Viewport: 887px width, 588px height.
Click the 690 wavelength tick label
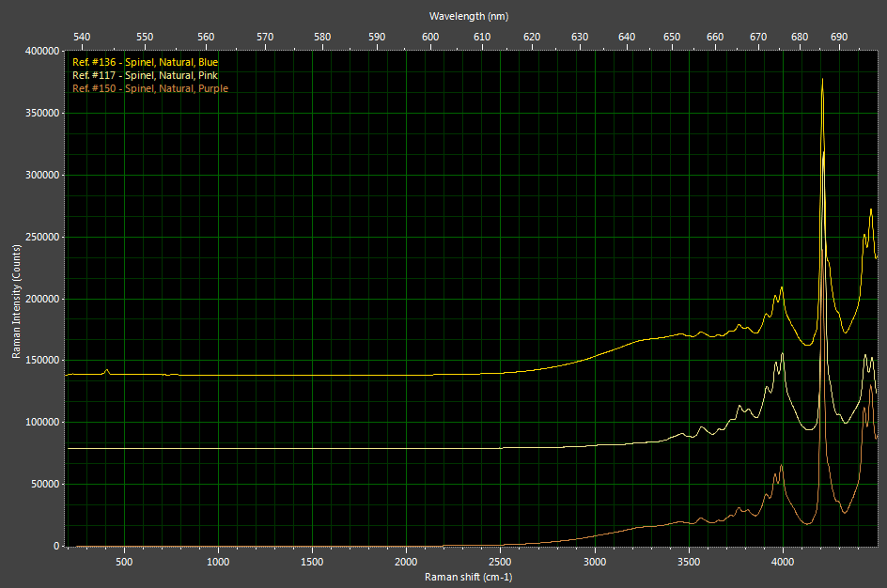click(839, 37)
